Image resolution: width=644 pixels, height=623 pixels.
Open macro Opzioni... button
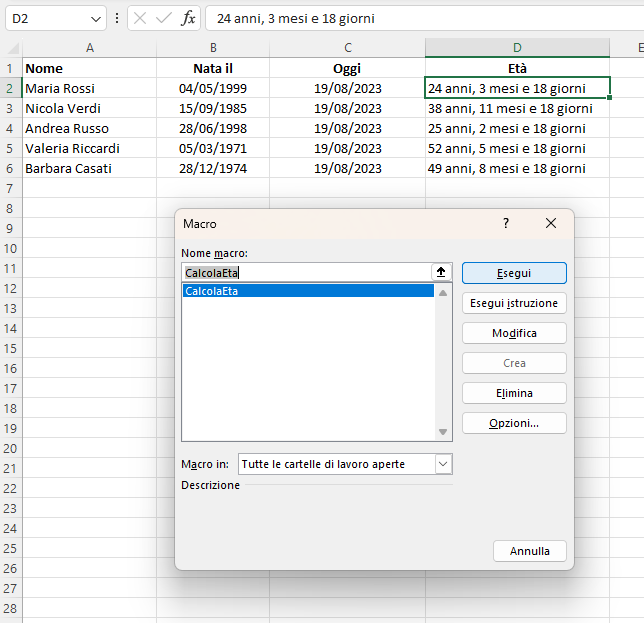(514, 423)
